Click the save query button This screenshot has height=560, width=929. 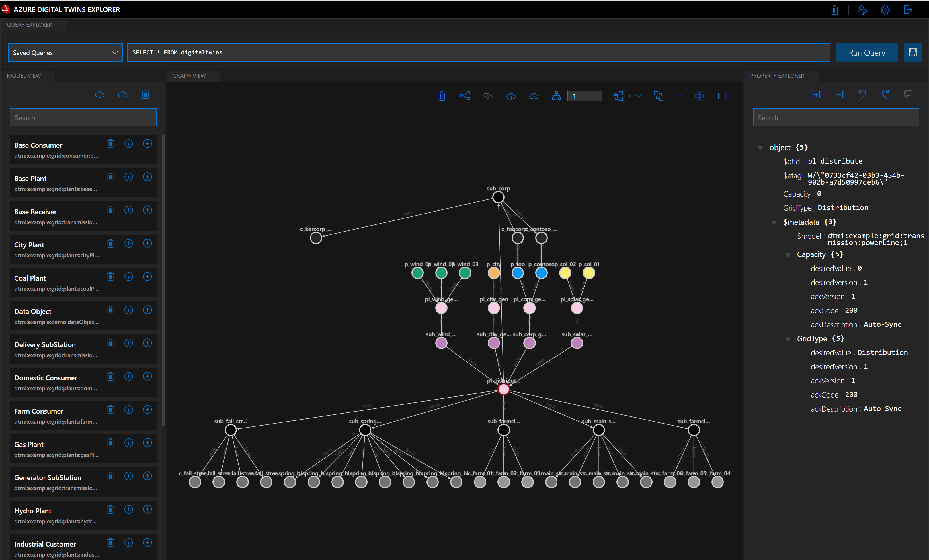[912, 53]
